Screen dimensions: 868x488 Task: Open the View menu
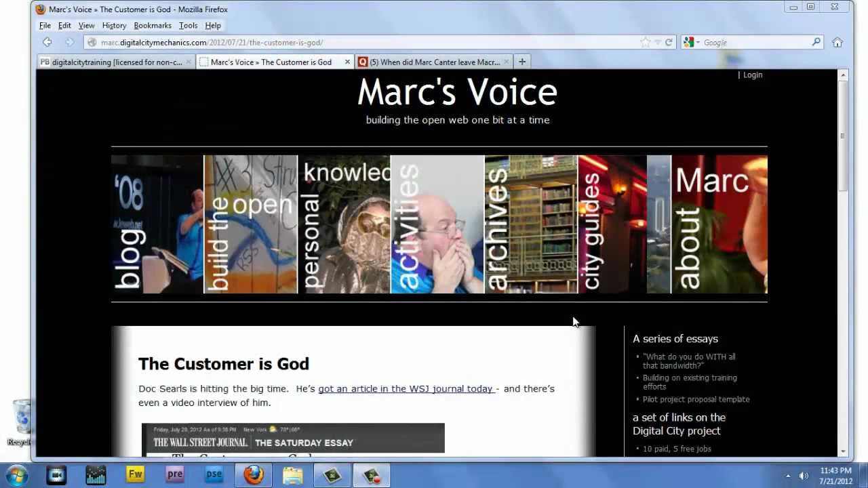[86, 25]
